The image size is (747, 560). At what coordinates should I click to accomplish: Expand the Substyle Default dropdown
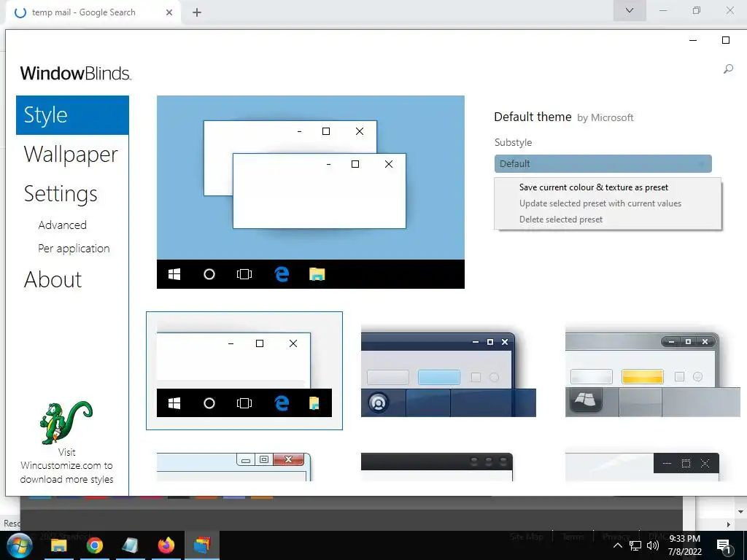tap(603, 164)
